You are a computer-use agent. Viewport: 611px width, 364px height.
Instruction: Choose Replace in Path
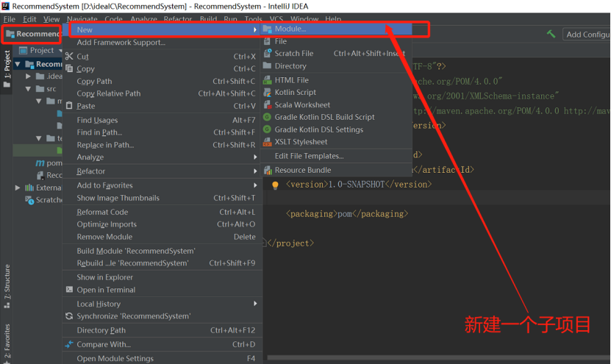163,145
